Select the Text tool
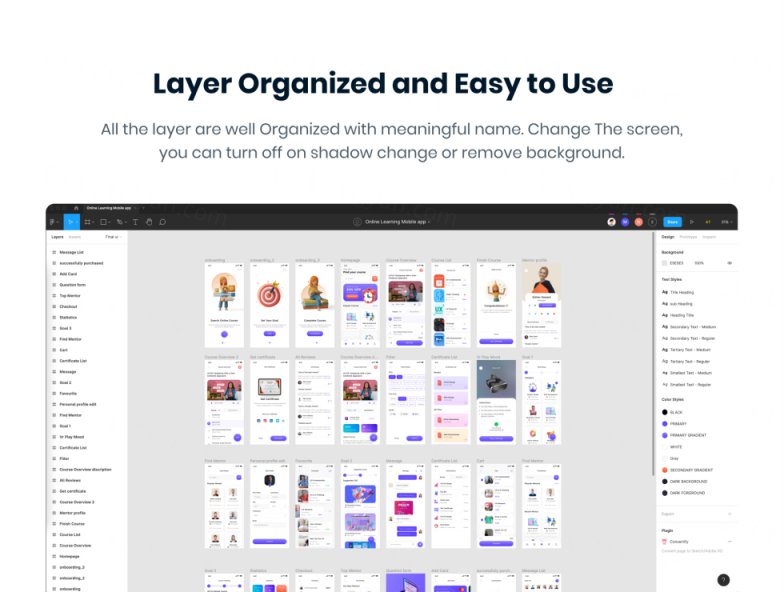The width and height of the screenshot is (784, 592). tap(135, 222)
